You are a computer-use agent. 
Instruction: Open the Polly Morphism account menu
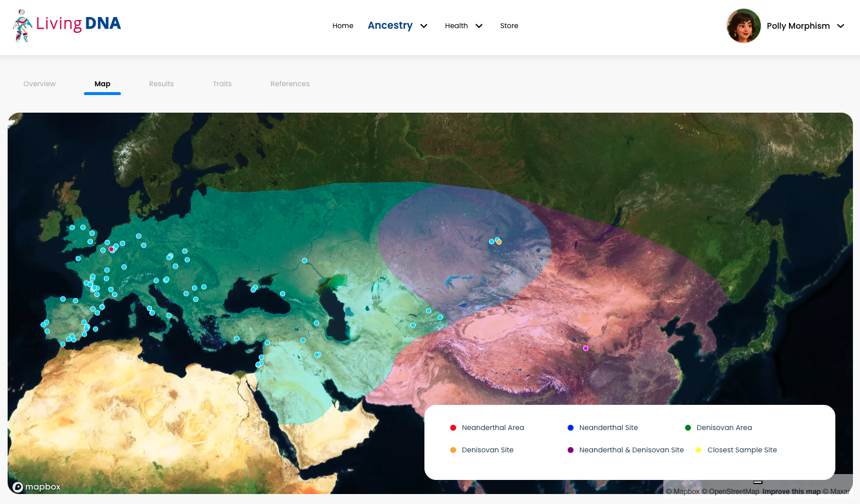(x=841, y=26)
